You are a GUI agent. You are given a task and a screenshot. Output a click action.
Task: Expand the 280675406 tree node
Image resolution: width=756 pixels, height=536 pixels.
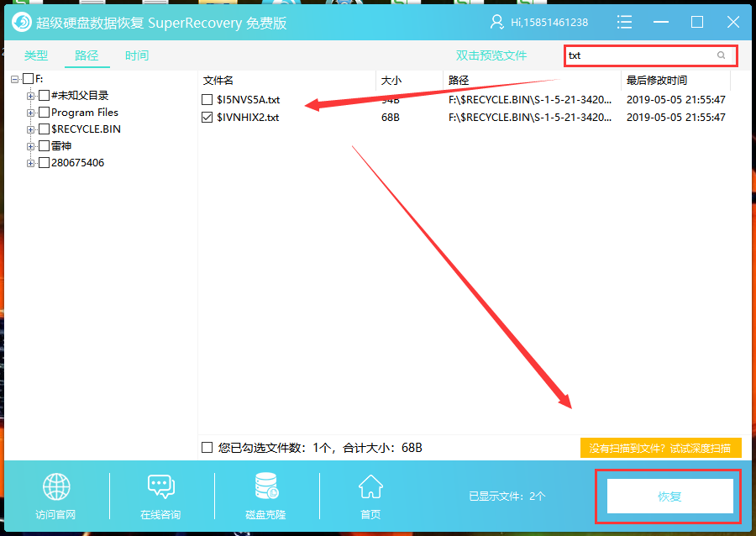[30, 163]
